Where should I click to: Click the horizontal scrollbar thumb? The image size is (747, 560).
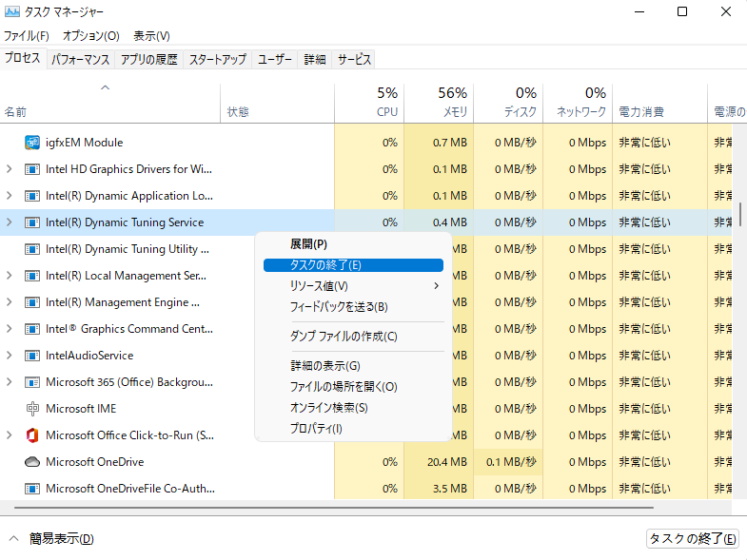click(x=333, y=508)
